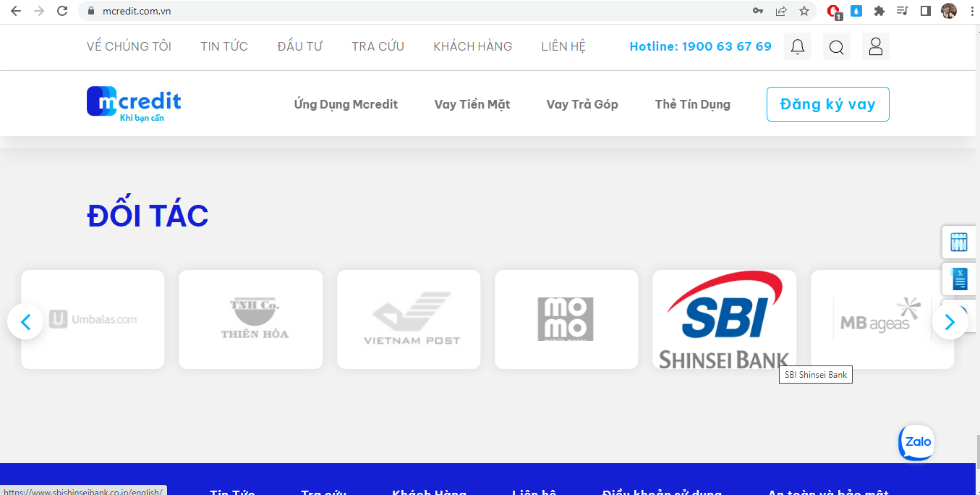Viewport: 980px width, 495px height.
Task: Click the loan calculator floating icon
Action: pos(959,242)
